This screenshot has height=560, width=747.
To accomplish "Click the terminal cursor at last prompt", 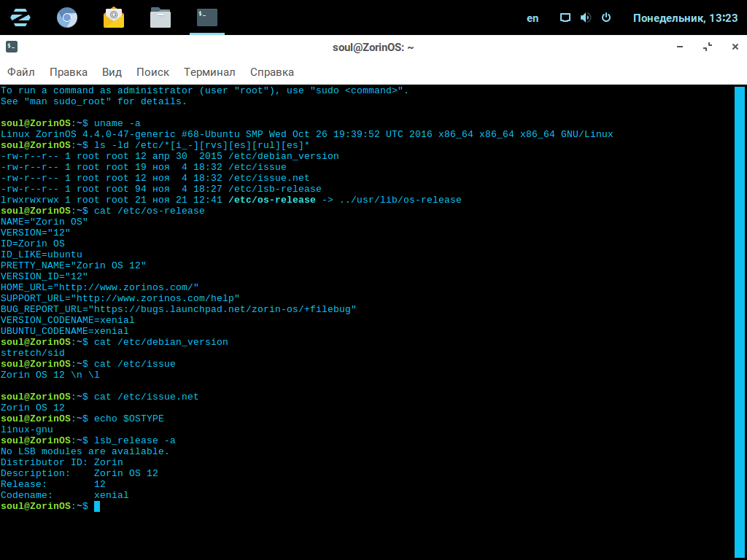I will [97, 506].
